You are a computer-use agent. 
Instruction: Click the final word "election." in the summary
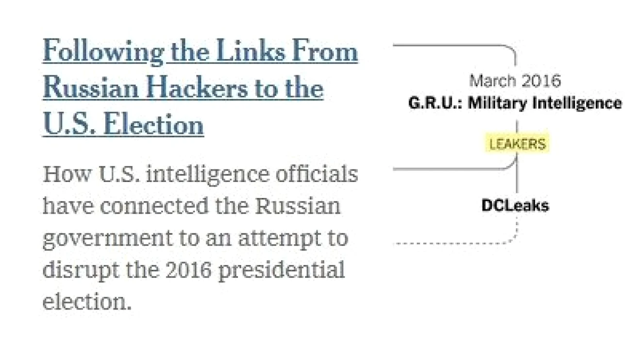[x=87, y=302]
